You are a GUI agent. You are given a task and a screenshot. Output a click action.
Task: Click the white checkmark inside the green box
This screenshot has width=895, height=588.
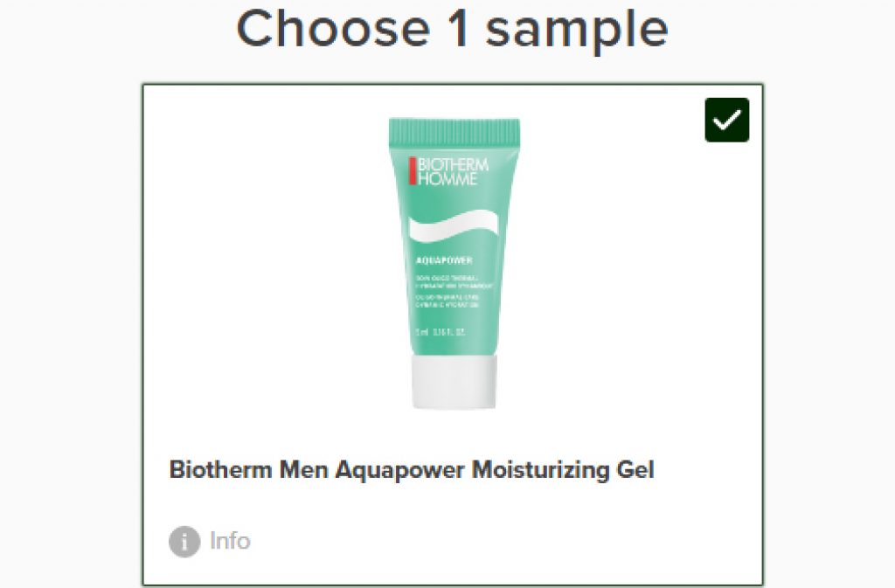(x=726, y=121)
